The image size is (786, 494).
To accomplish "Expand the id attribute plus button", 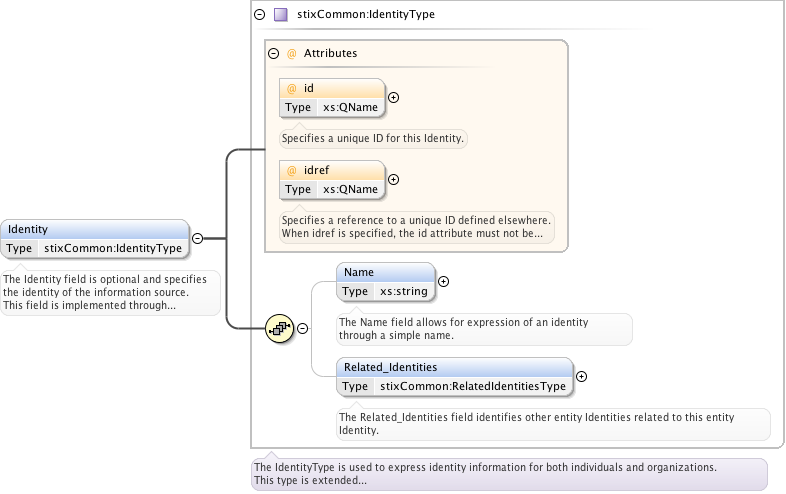I will point(393,98).
